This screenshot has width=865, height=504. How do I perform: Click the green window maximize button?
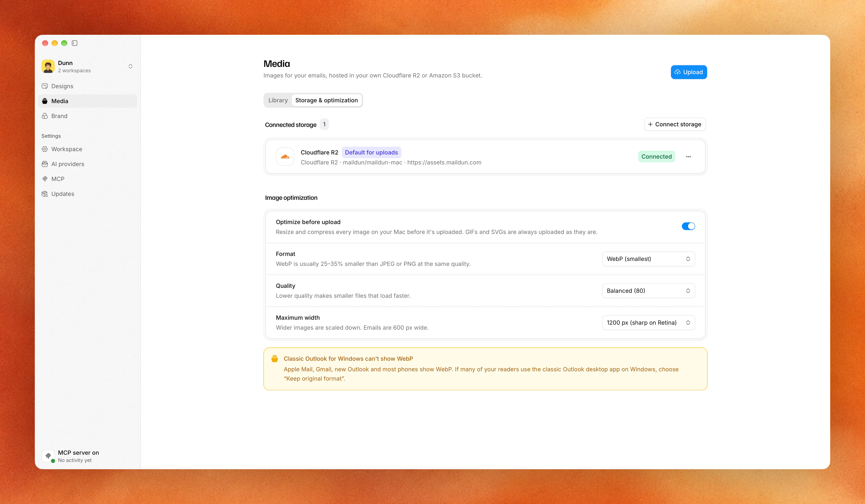pos(64,43)
